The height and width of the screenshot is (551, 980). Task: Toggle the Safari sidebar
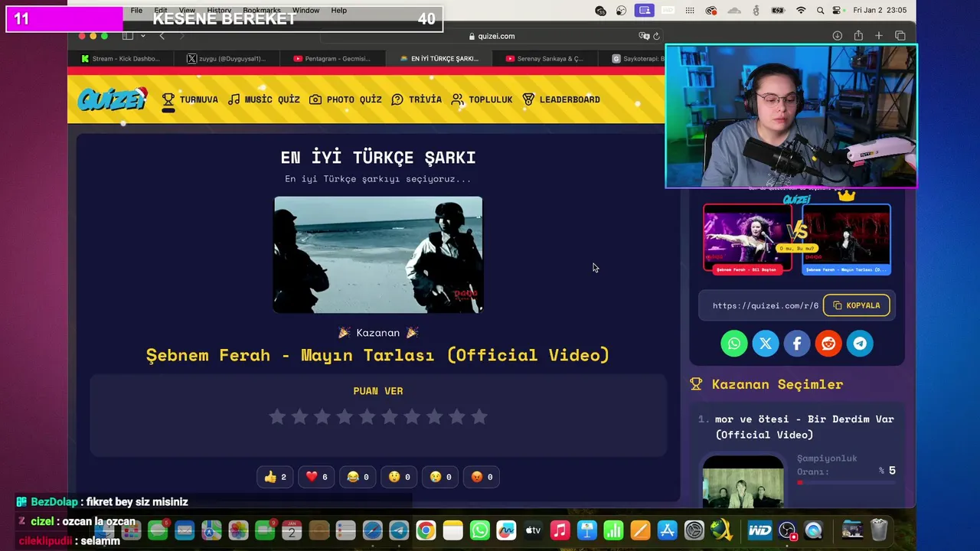coord(128,36)
